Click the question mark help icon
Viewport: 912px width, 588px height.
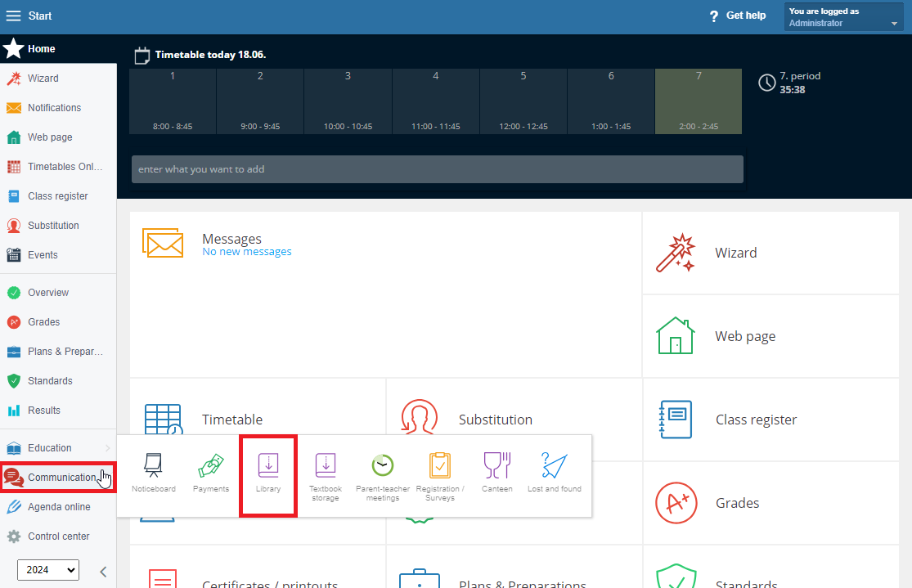714,16
